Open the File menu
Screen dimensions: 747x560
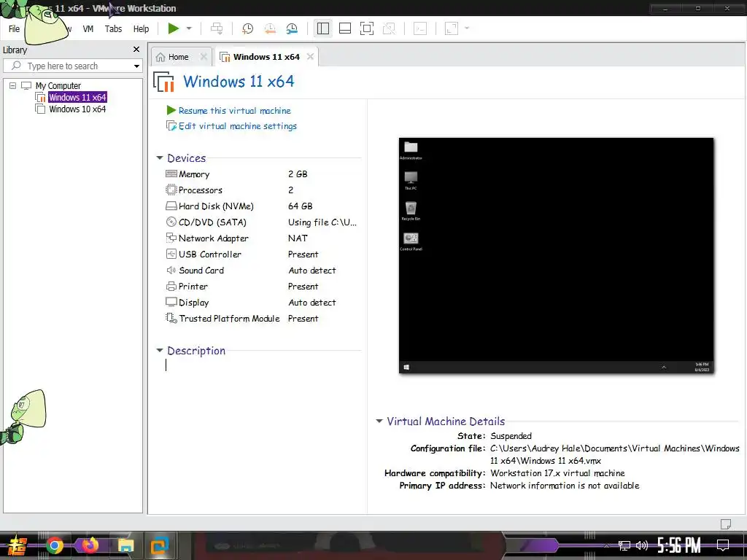click(x=15, y=29)
